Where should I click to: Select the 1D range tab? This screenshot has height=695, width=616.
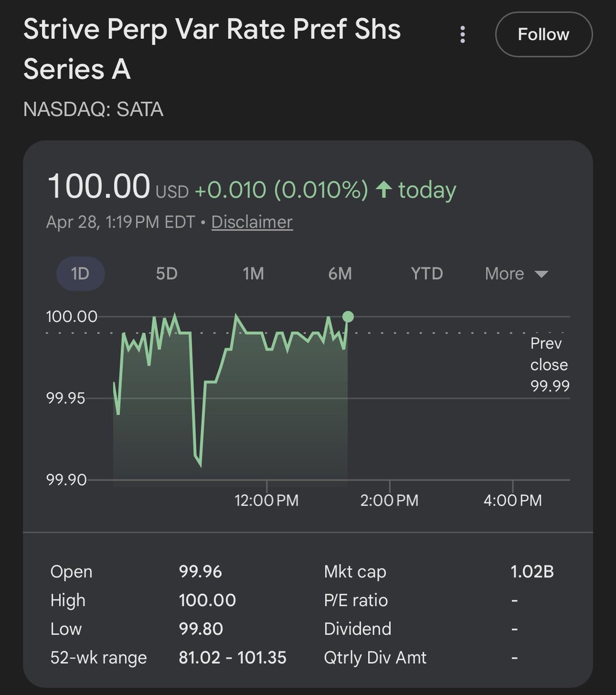[x=80, y=273]
